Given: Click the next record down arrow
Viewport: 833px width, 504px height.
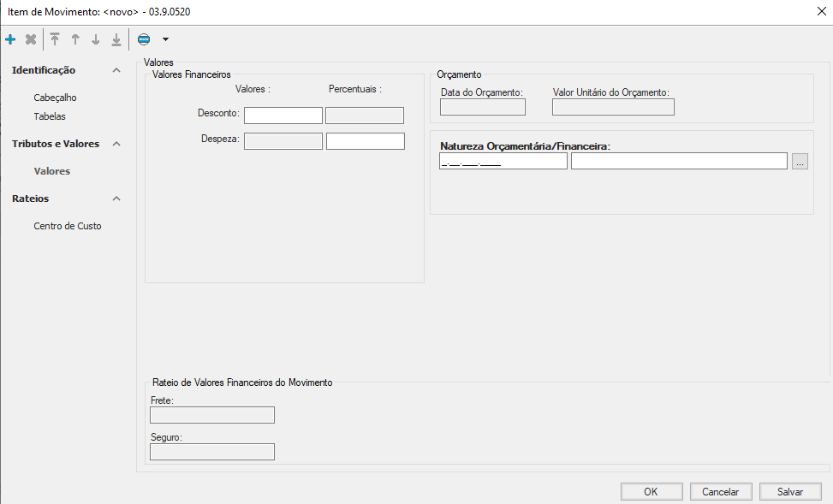Looking at the screenshot, I should pyautogui.click(x=96, y=39).
